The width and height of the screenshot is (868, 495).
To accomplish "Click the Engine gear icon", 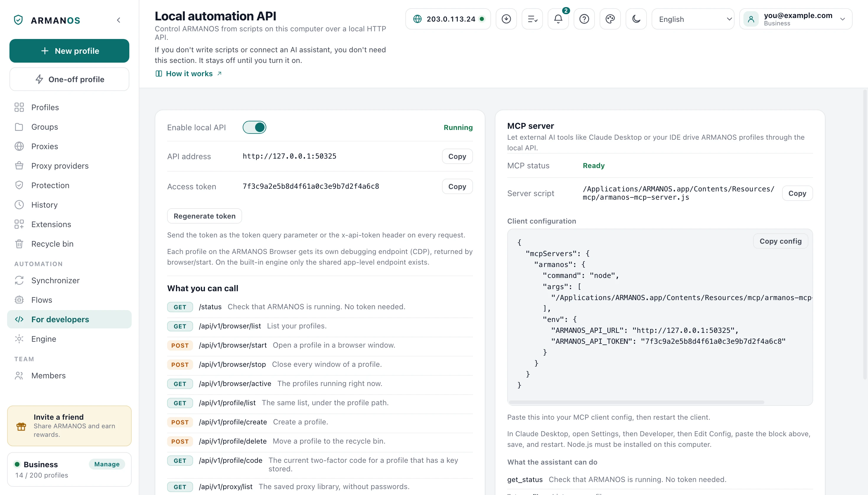I will 19,339.
